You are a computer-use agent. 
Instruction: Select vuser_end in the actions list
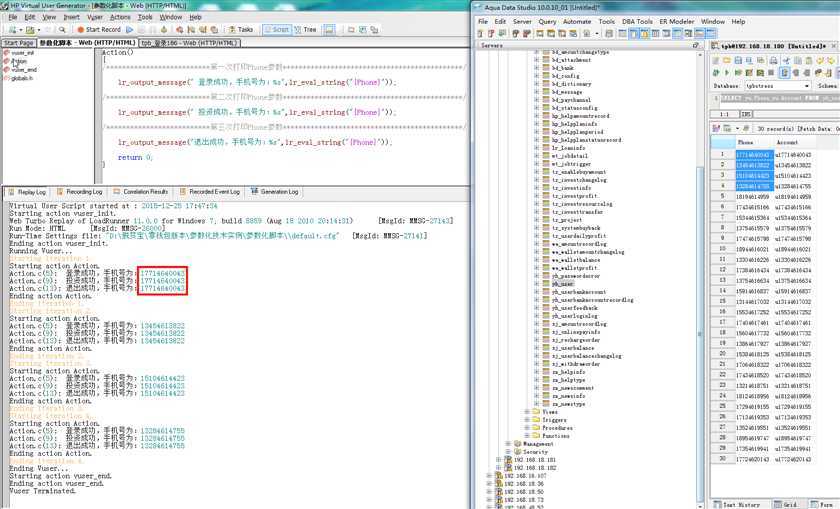pos(24,70)
